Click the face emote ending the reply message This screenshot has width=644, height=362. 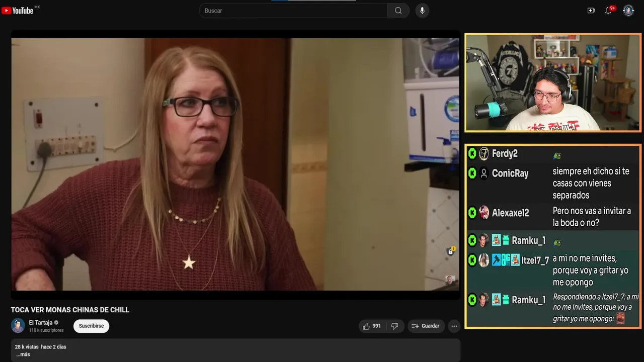(621, 318)
